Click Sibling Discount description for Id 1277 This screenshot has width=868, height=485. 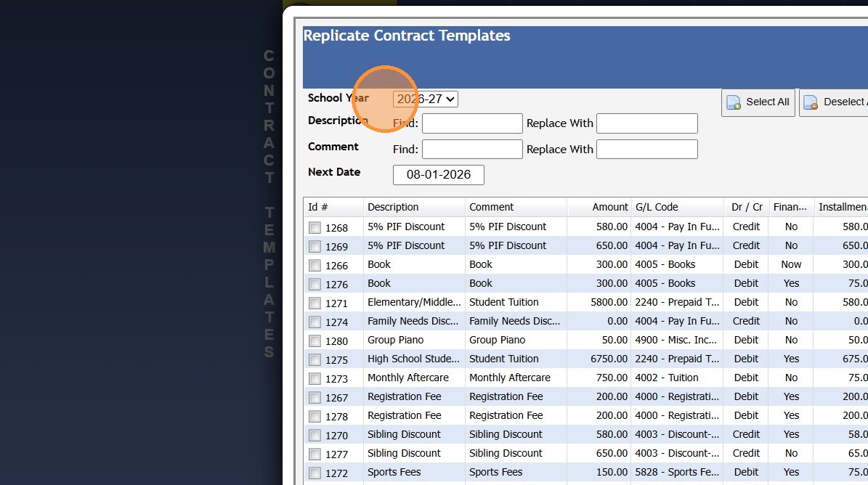click(414, 453)
